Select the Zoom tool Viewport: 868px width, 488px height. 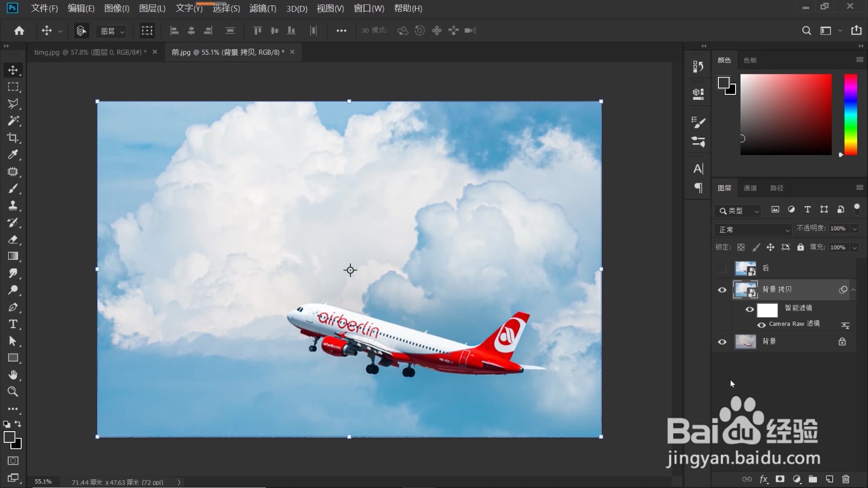click(x=13, y=391)
